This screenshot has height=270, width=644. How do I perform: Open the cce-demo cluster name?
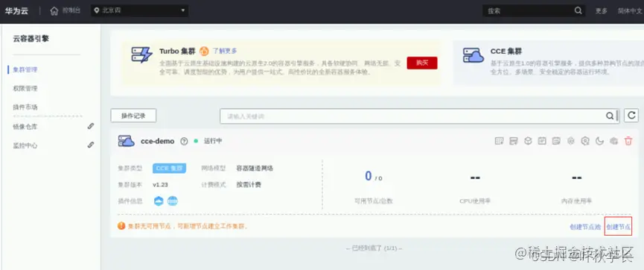pos(157,141)
